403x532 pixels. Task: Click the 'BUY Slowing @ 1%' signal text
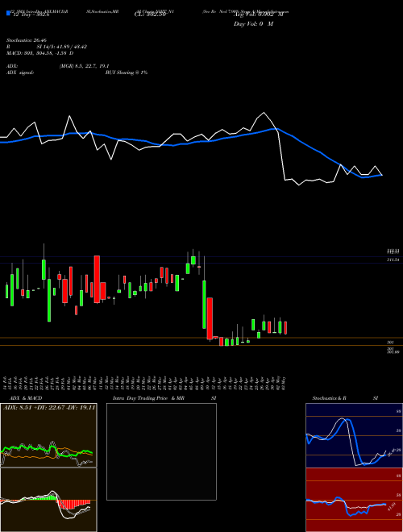coord(127,73)
